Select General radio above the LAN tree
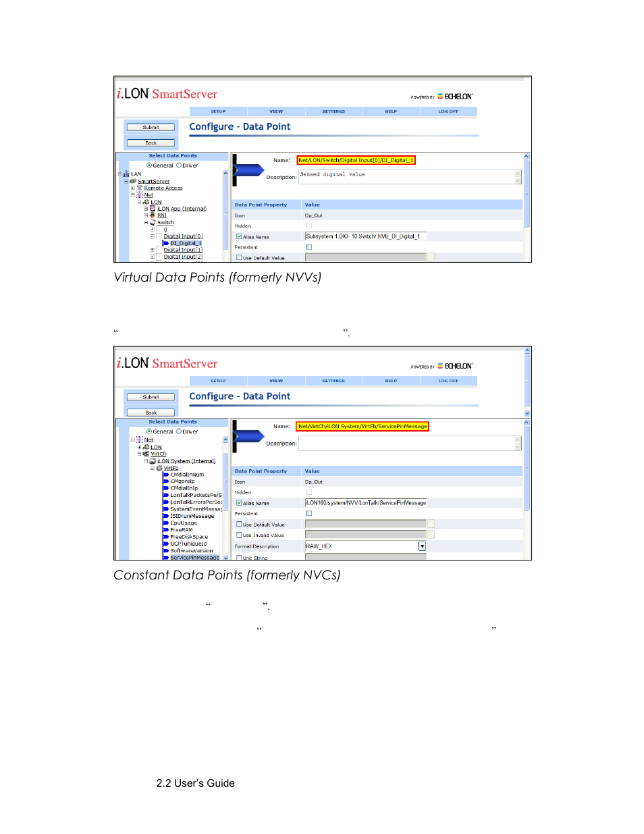 point(149,165)
